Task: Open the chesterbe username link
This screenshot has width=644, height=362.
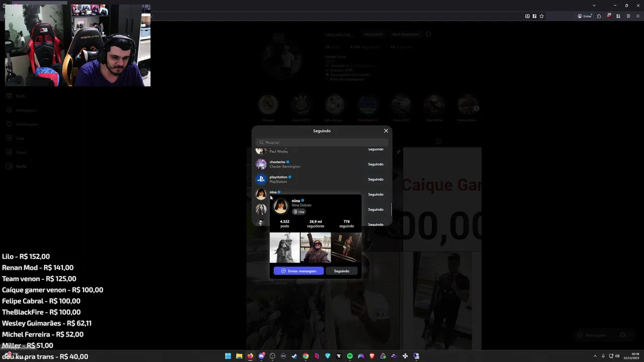Action: (x=277, y=162)
